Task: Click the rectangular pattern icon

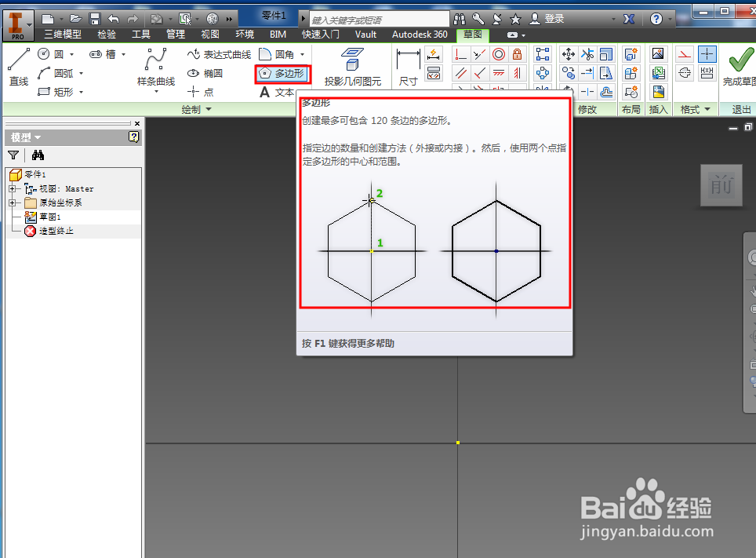Action: pyautogui.click(x=543, y=54)
